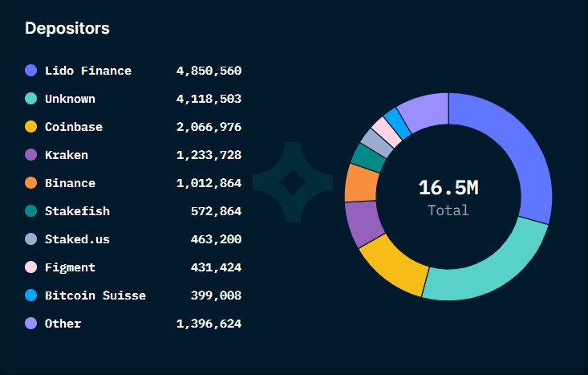Click the value 572,864
The image size is (588, 375).
(x=217, y=211)
